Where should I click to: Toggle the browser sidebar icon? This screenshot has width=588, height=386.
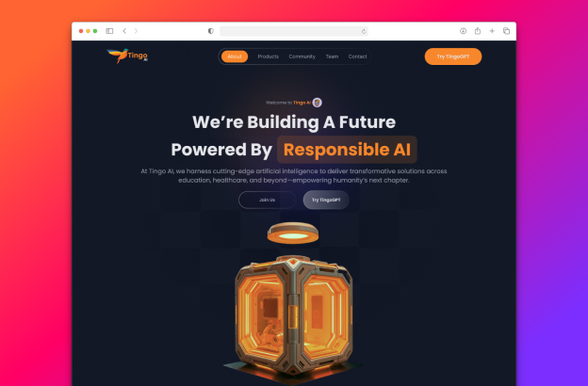[109, 31]
